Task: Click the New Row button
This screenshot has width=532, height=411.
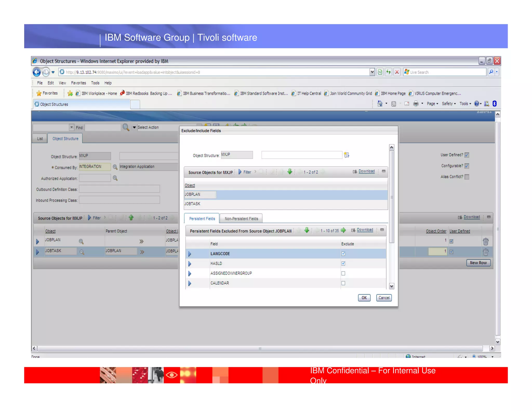Action: (478, 263)
